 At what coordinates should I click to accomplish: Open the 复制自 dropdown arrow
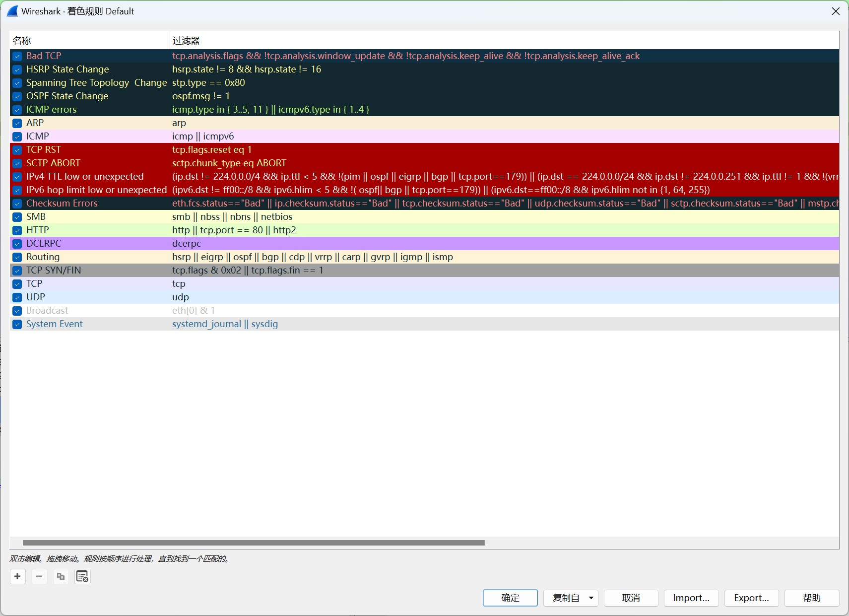[x=591, y=598]
